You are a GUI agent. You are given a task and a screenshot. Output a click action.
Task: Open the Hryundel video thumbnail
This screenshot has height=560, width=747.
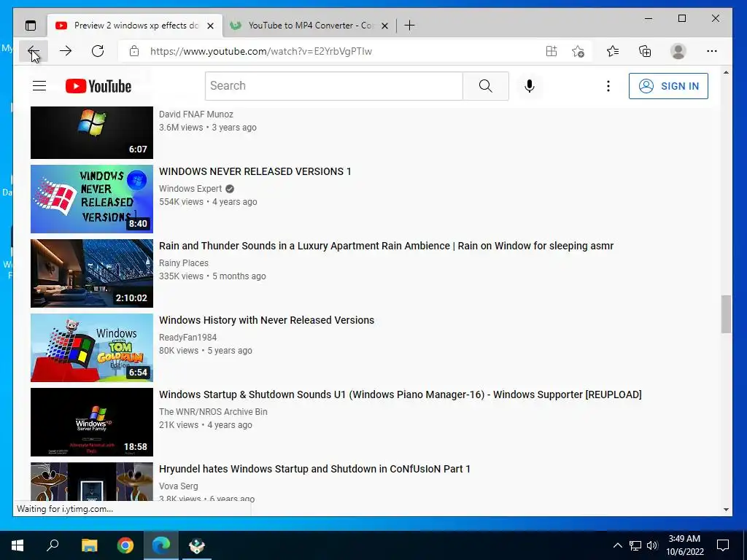[x=92, y=481]
